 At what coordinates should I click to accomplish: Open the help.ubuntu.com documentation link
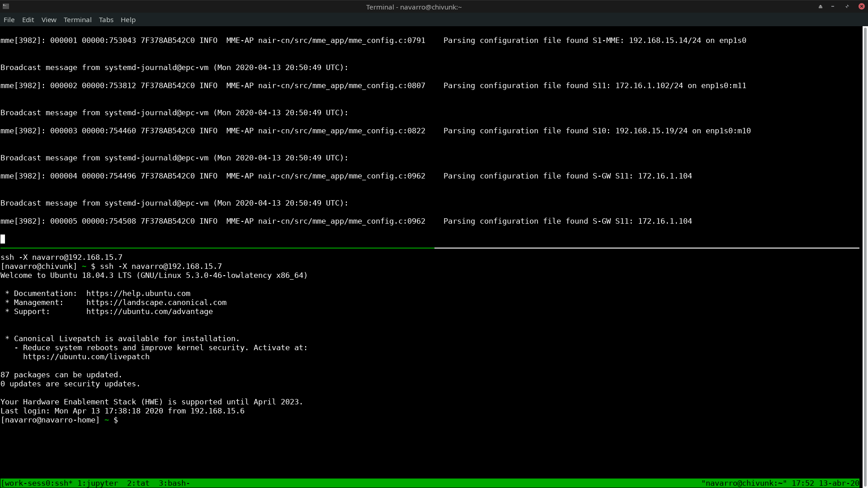coord(138,293)
